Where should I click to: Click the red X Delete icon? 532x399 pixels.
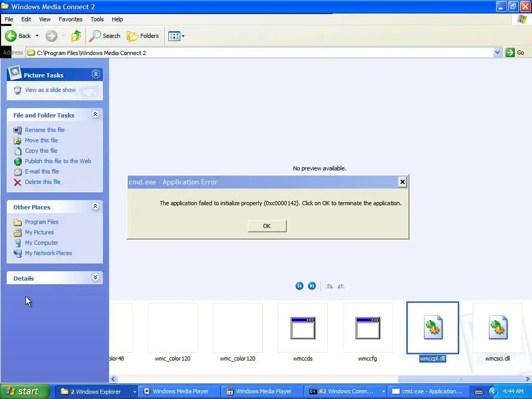(x=18, y=182)
